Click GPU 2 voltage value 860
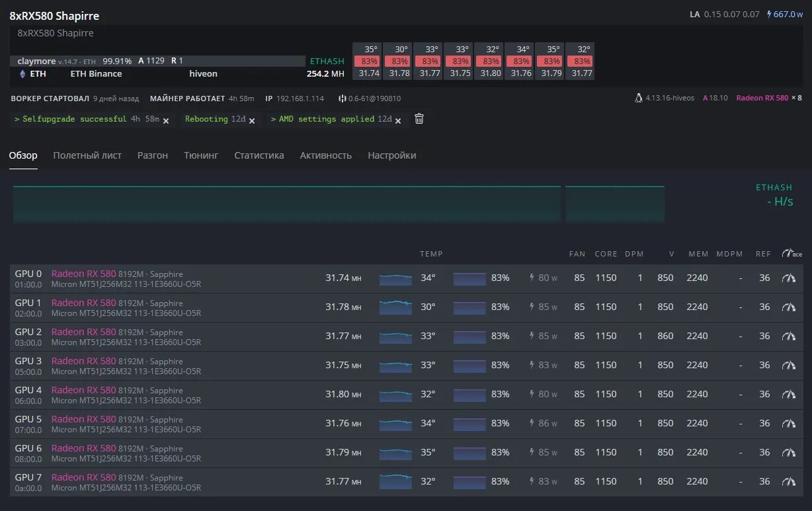Image resolution: width=812 pixels, height=511 pixels. pos(665,336)
